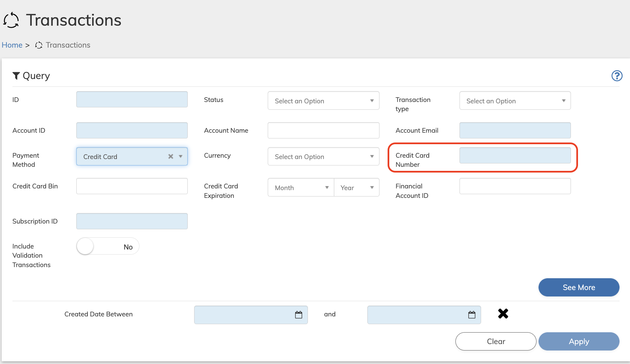Click the Credit Card Bin field
Viewport: 630px width, 364px height.
tap(132, 186)
